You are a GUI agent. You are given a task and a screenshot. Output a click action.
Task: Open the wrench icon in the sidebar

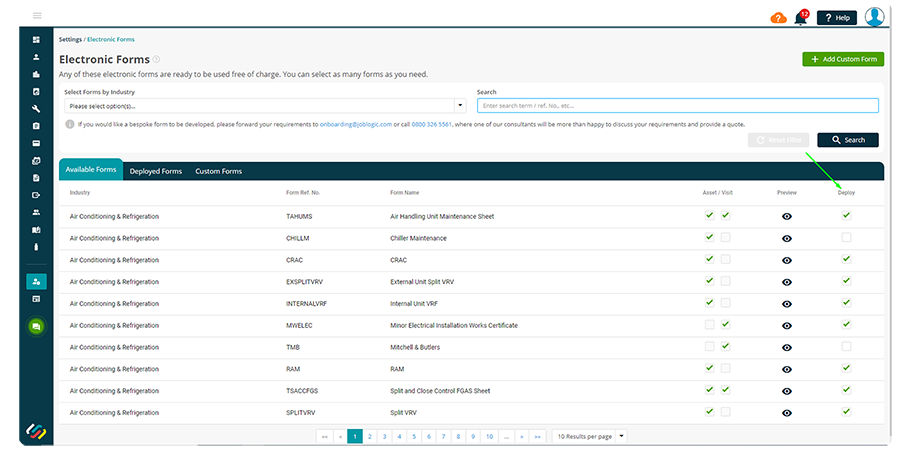click(36, 109)
